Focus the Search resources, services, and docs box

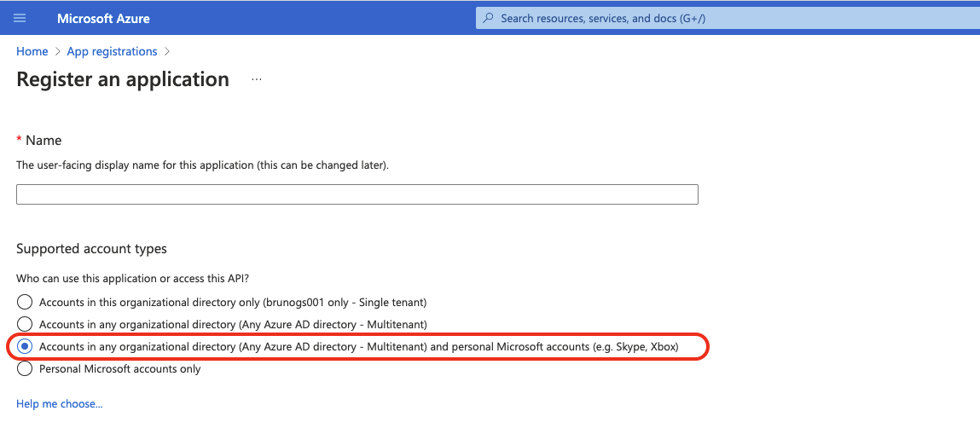728,18
